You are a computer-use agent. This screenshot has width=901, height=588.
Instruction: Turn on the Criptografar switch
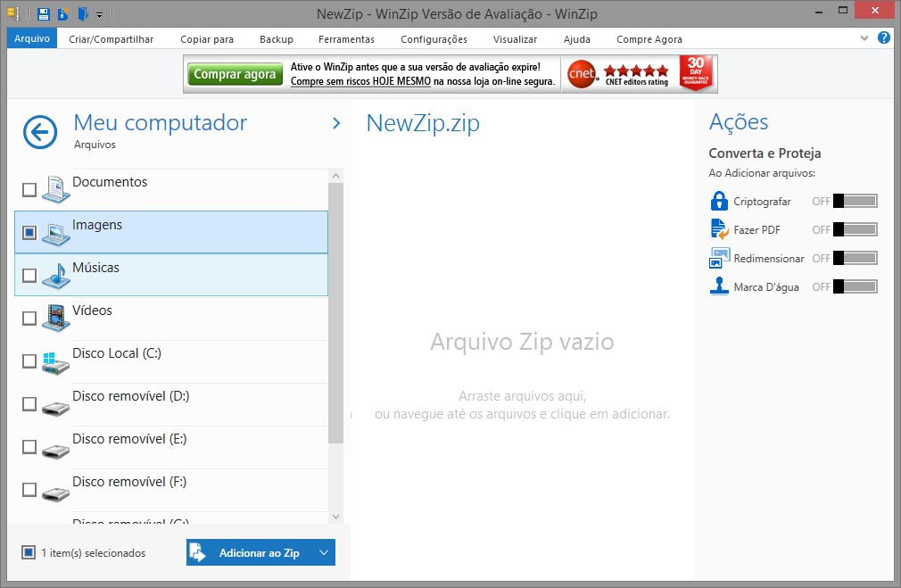click(855, 201)
